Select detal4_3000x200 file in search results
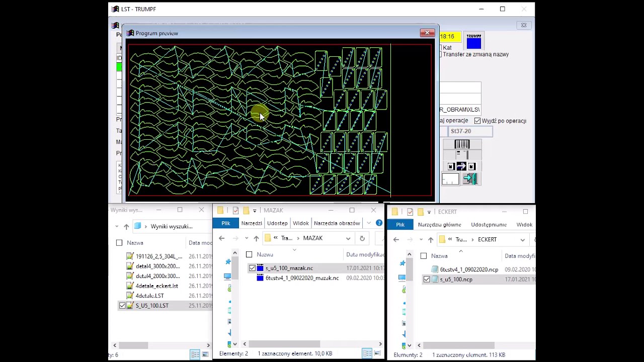Viewport: 644px width, 362px height. tap(157, 266)
